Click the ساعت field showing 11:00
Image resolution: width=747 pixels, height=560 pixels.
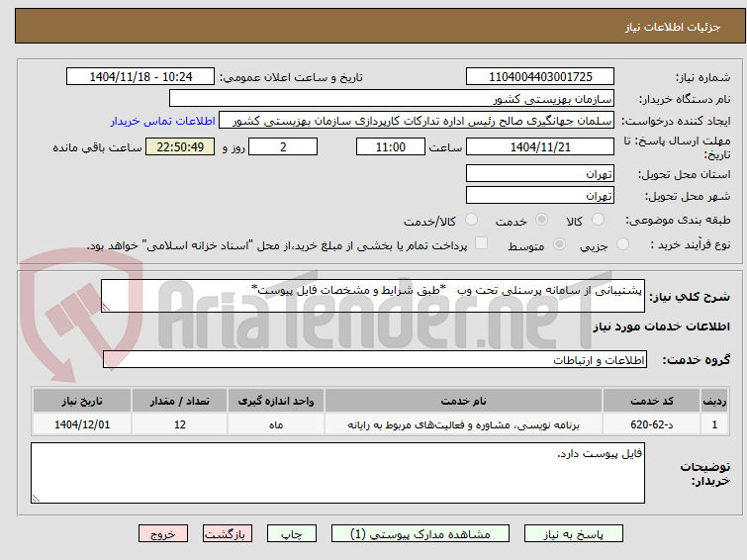click(391, 146)
